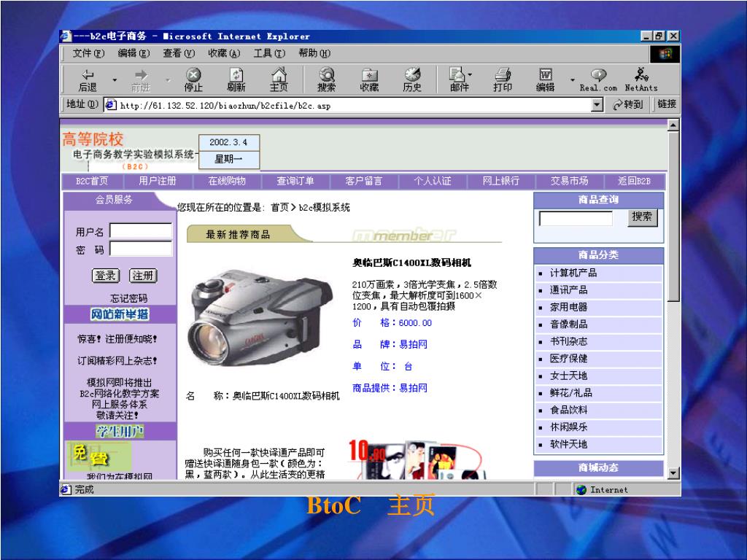Open the Forward button history dropdown arrow
Viewport: 747px width, 560px height.
pos(169,80)
